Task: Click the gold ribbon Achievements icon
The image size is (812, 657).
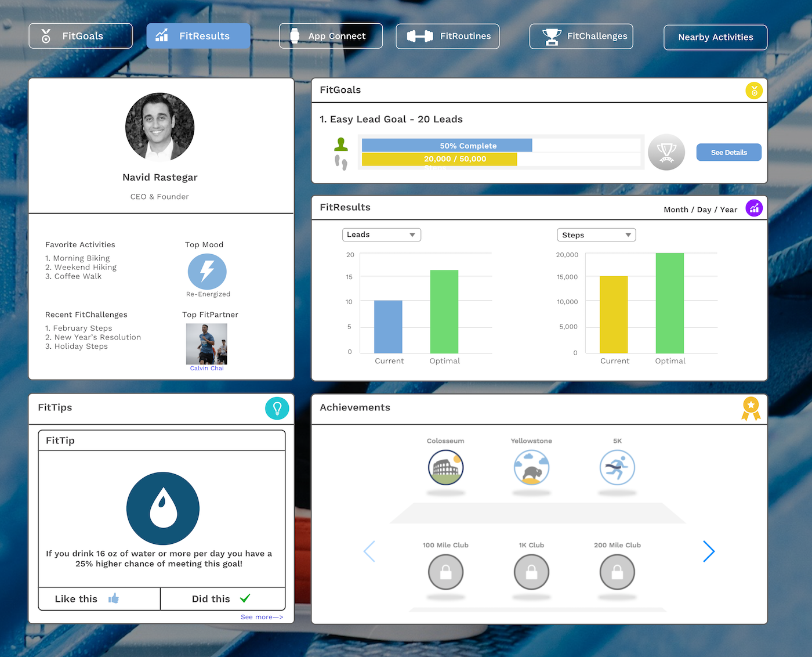Action: [751, 409]
